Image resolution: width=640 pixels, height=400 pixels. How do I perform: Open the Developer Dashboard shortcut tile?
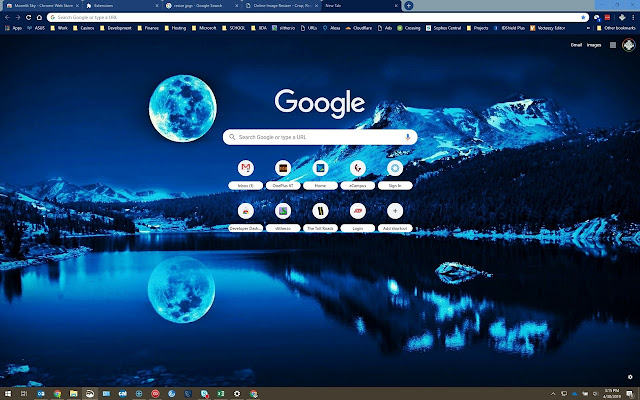click(x=246, y=218)
